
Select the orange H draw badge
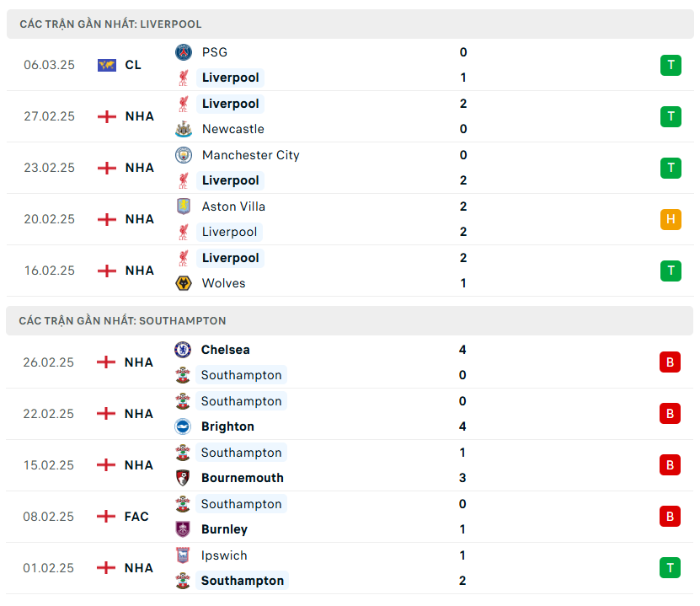pyautogui.click(x=671, y=219)
